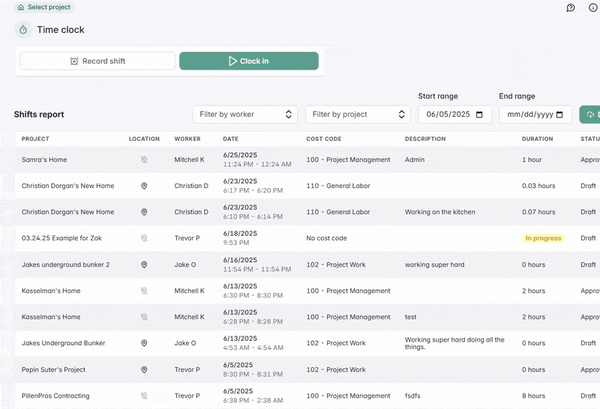Click location pin for the 6:17 PM Christian D shift
The height and width of the screenshot is (409, 600).
[x=144, y=186]
